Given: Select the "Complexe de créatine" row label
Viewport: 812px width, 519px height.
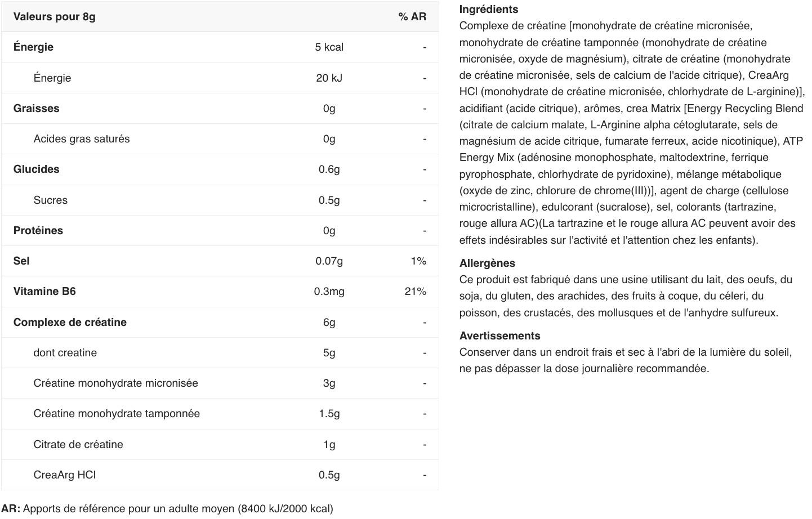Looking at the screenshot, I should [x=70, y=323].
